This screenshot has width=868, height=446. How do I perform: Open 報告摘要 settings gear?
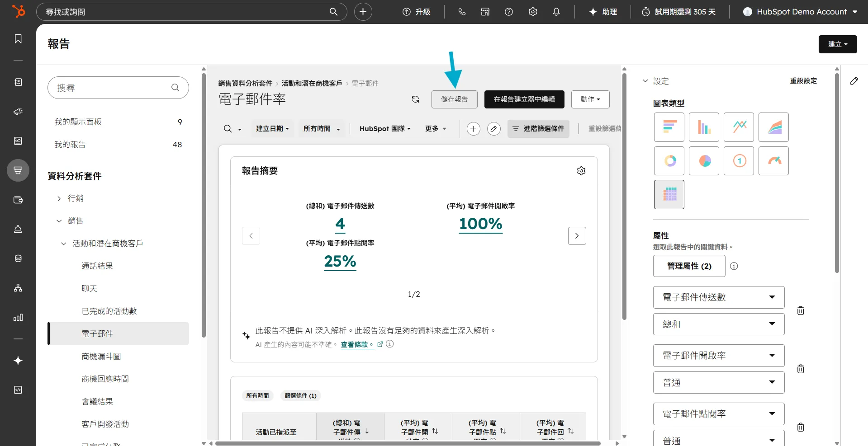[x=581, y=171]
